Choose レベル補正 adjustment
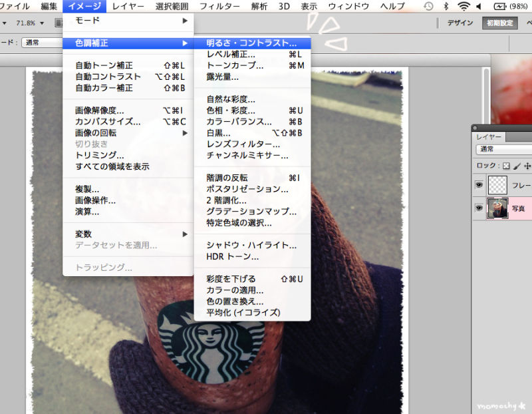Viewport: 532px width, 414px height. [252, 55]
